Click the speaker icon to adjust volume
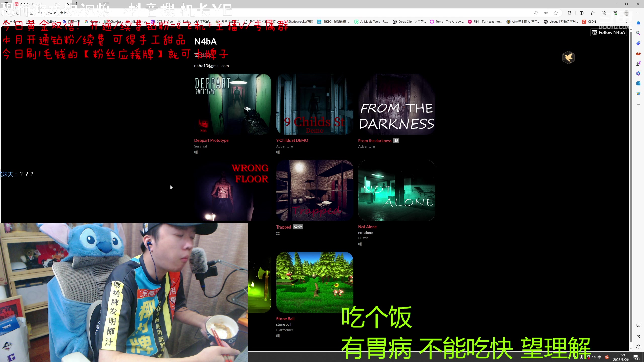This screenshot has width=644, height=362. 594,357
